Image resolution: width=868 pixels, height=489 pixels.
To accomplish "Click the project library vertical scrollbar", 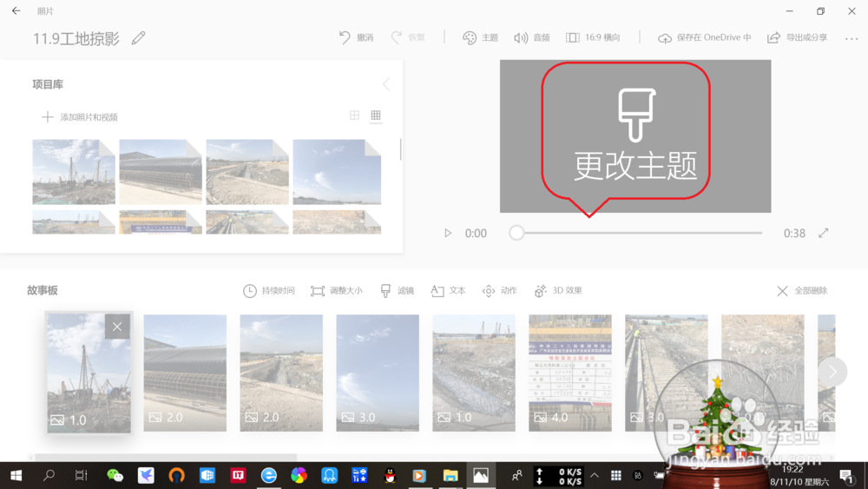I will tap(400, 149).
